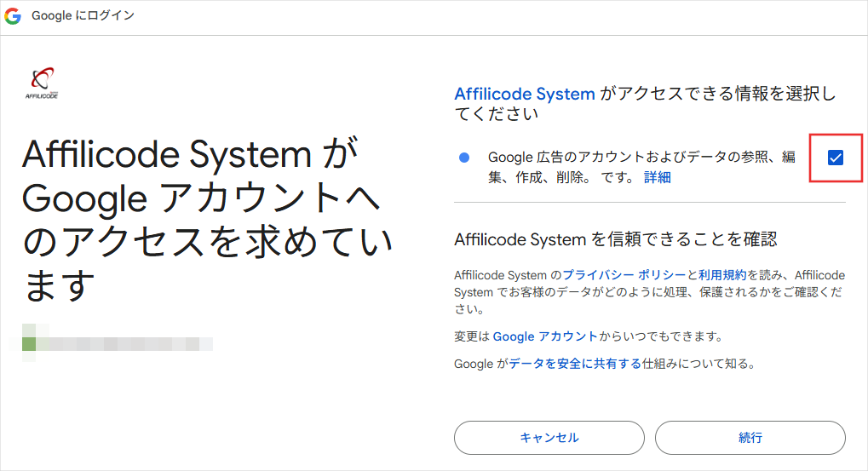
Task: Click the Affilicode System link in heading
Action: pos(525,94)
